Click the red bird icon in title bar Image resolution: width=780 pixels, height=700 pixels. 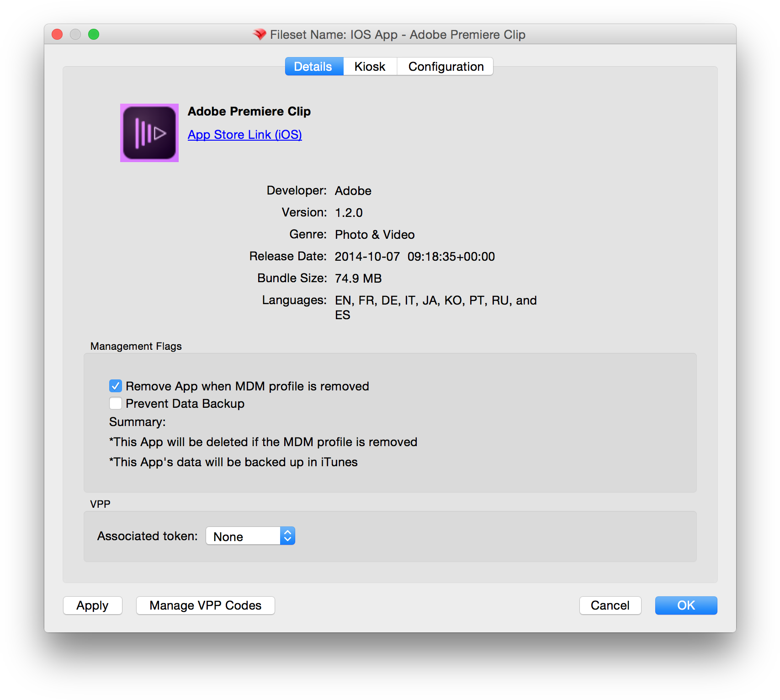260,34
